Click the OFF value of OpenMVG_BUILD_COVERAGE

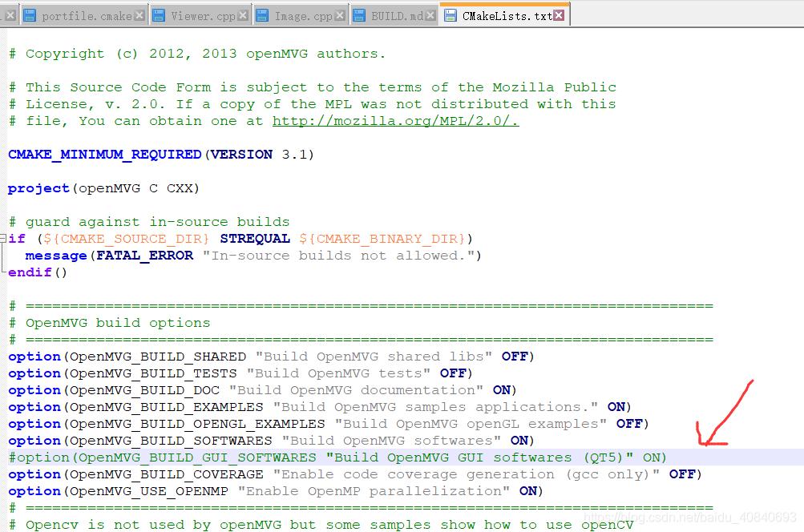tap(682, 474)
